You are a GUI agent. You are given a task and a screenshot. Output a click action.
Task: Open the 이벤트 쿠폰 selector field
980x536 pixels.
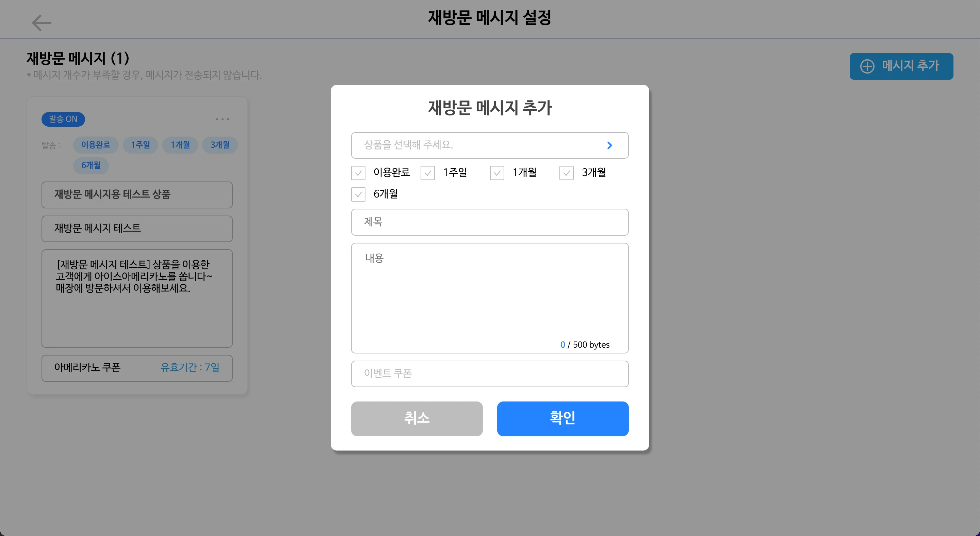(490, 374)
